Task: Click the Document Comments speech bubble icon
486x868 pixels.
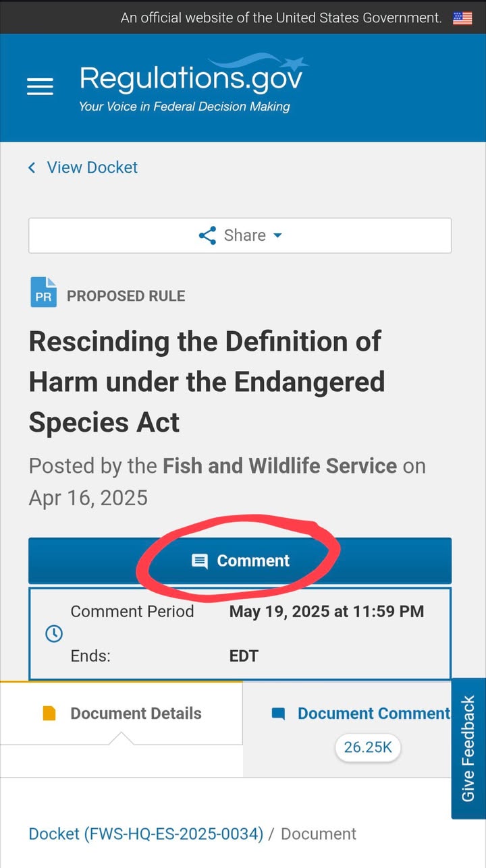Action: pos(278,714)
